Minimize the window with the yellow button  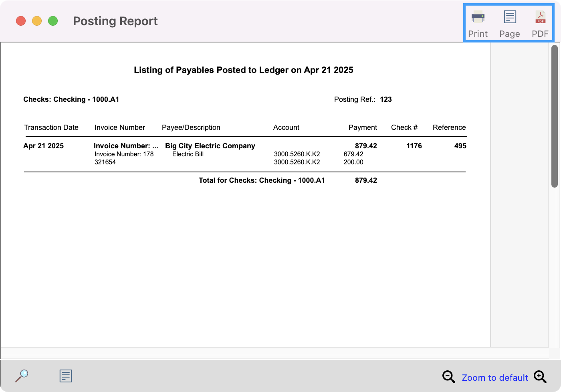click(37, 21)
